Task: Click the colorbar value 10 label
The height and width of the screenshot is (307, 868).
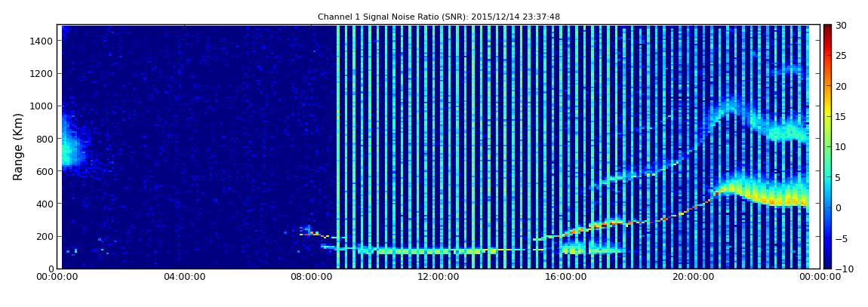Action: click(842, 147)
